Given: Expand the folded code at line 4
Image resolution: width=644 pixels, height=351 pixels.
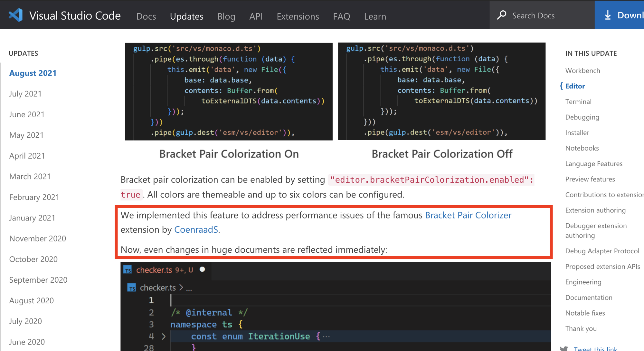Looking at the screenshot, I should coord(164,336).
